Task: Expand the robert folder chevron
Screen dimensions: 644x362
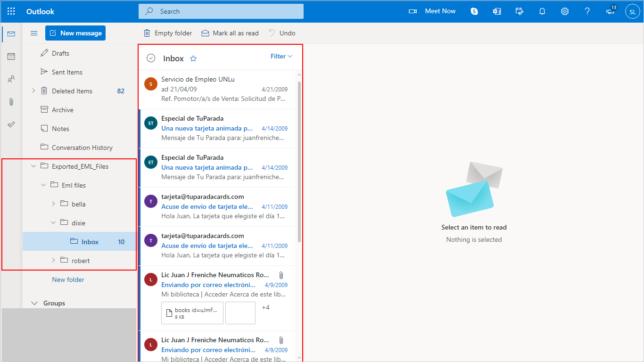Action: (x=53, y=260)
